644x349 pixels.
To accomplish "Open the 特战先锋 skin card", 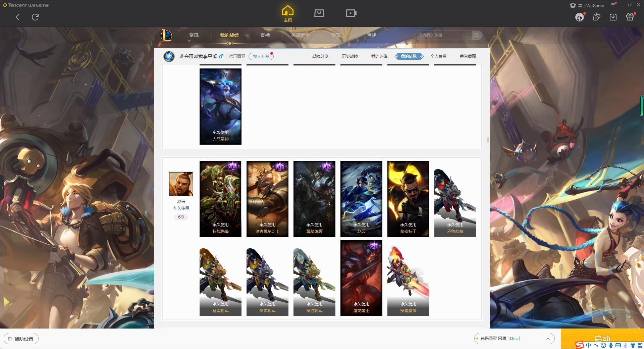I will tap(220, 199).
